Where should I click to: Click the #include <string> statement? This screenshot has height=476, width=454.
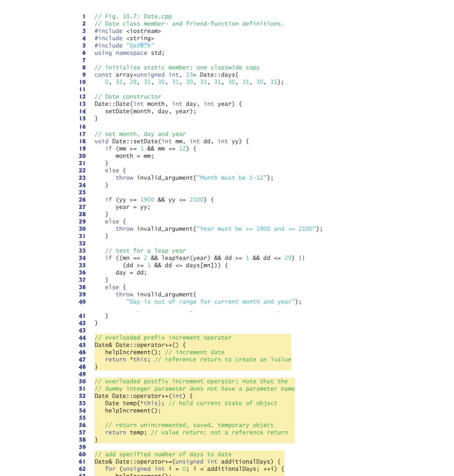point(124,38)
